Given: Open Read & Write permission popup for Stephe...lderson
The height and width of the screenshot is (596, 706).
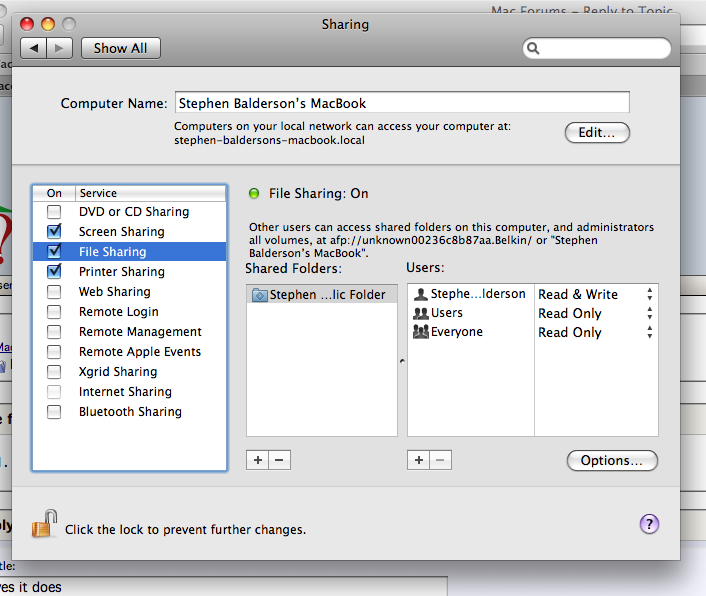Looking at the screenshot, I should click(596, 294).
